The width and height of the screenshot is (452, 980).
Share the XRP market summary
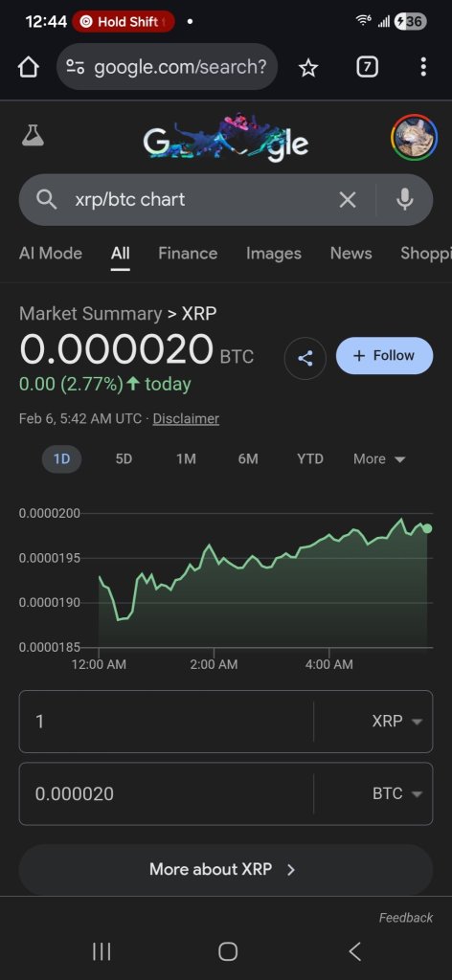pos(305,358)
